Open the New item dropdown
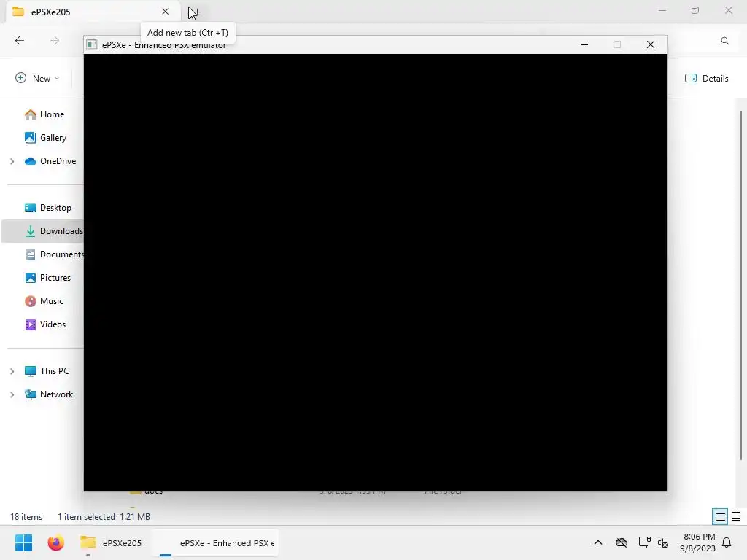 point(38,78)
